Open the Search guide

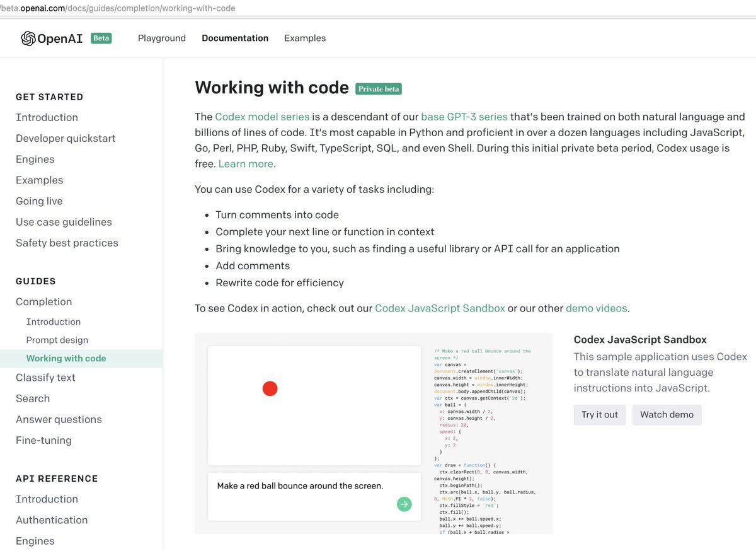coord(33,398)
